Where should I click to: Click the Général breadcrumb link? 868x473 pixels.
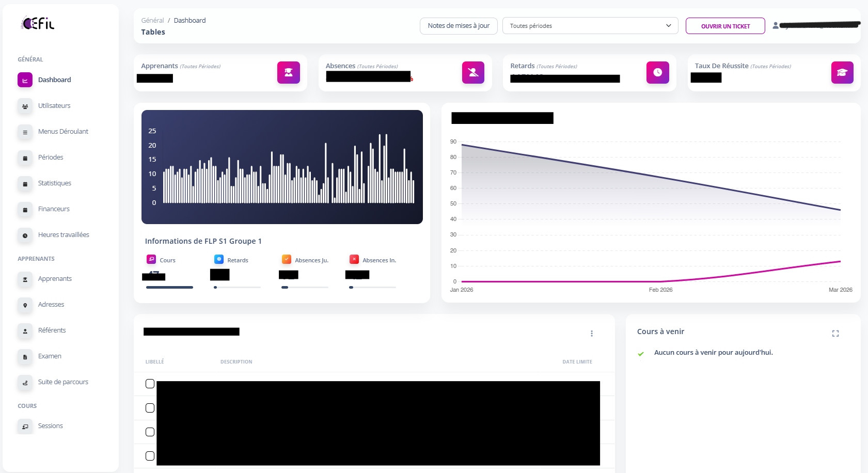(152, 21)
